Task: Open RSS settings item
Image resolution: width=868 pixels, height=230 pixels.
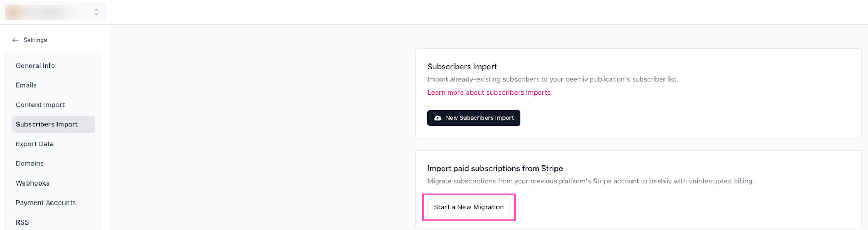Action: 22,222
